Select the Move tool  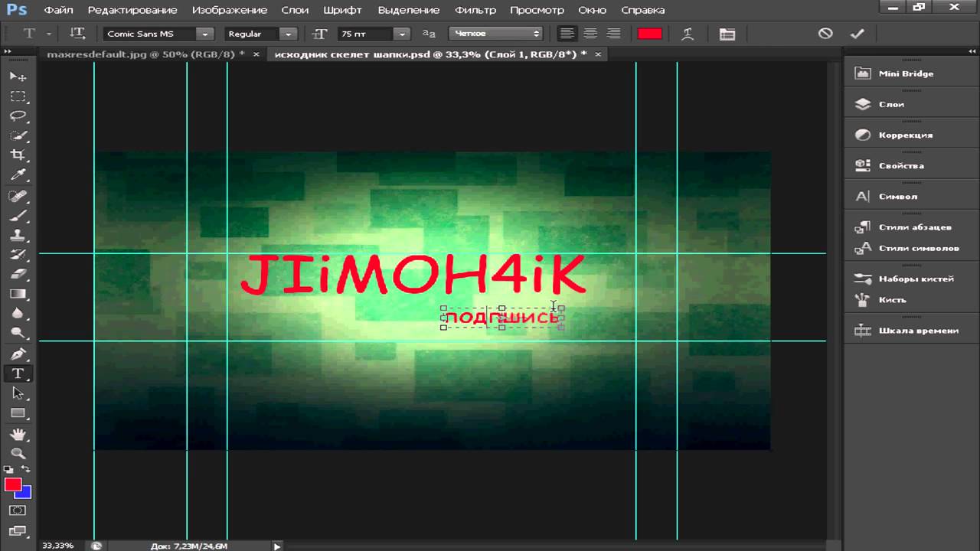coord(18,77)
